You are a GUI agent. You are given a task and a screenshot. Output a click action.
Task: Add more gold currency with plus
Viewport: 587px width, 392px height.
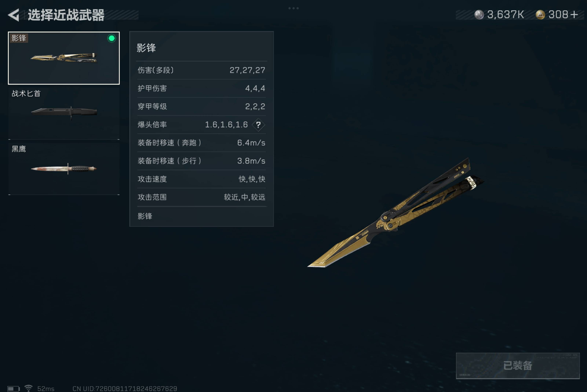click(574, 14)
